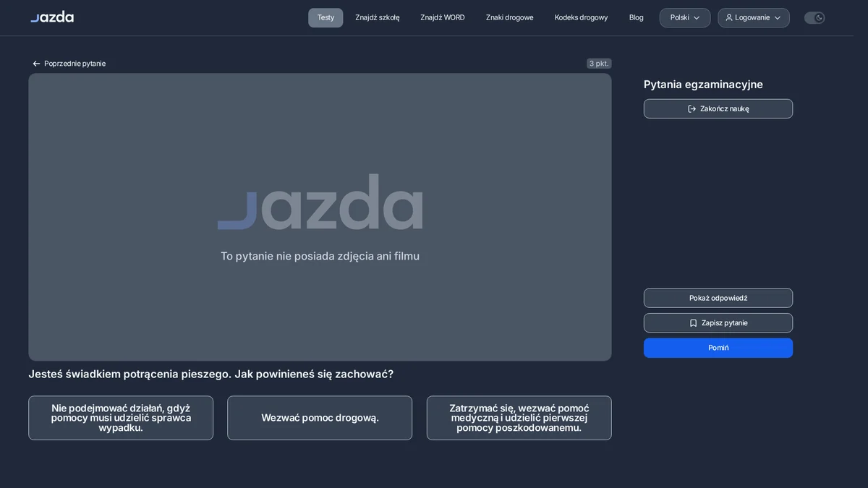Select answer Wezwać pomoc drogową

[320, 418]
